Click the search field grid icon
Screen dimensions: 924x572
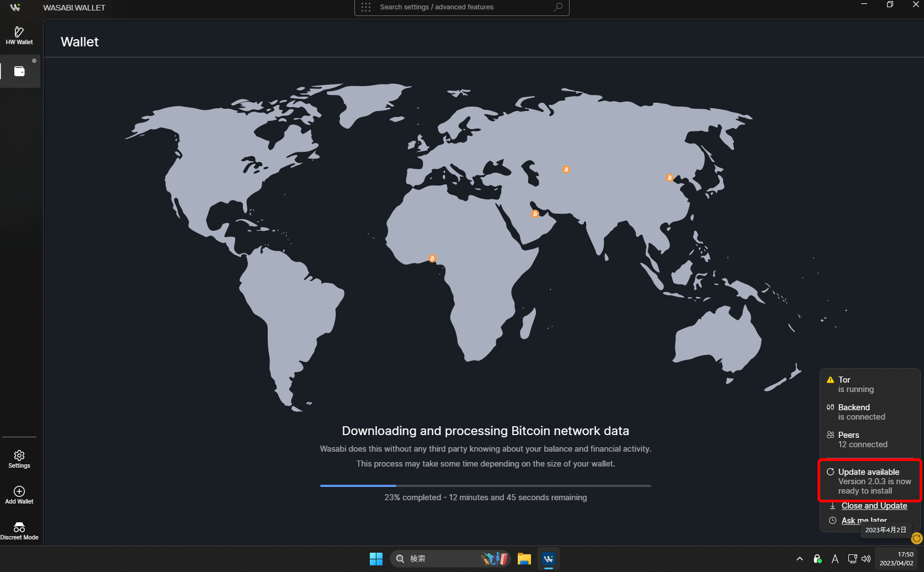point(366,7)
